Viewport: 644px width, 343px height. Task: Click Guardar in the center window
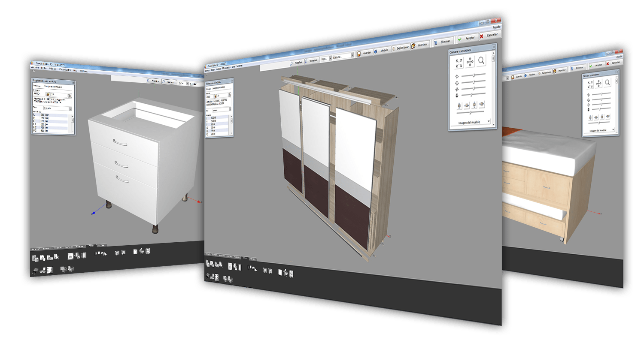click(x=365, y=53)
